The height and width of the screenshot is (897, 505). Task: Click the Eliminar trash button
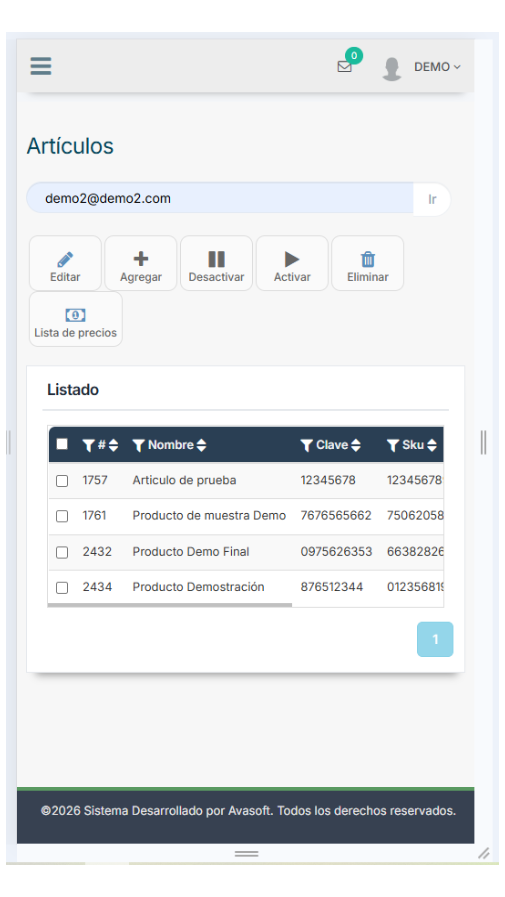pyautogui.click(x=368, y=264)
